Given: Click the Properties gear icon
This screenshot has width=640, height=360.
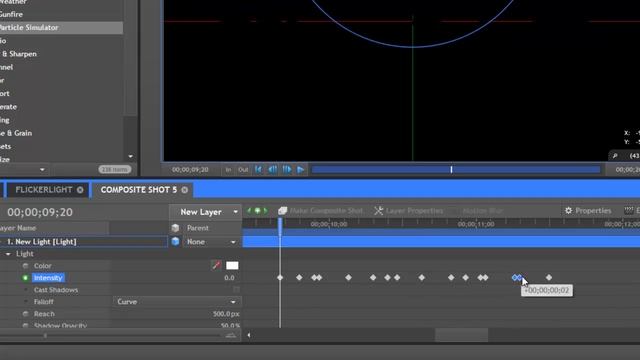Looking at the screenshot, I should [x=568, y=211].
